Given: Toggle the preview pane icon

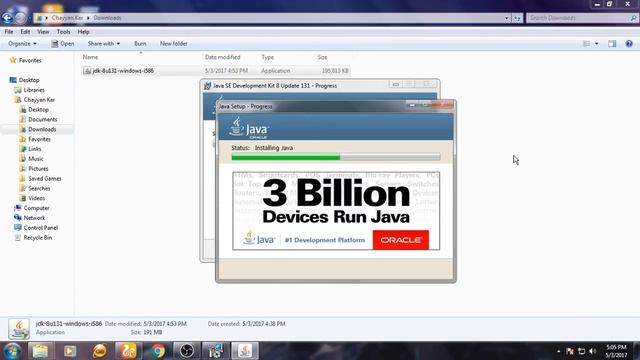Looking at the screenshot, I should [x=612, y=44].
